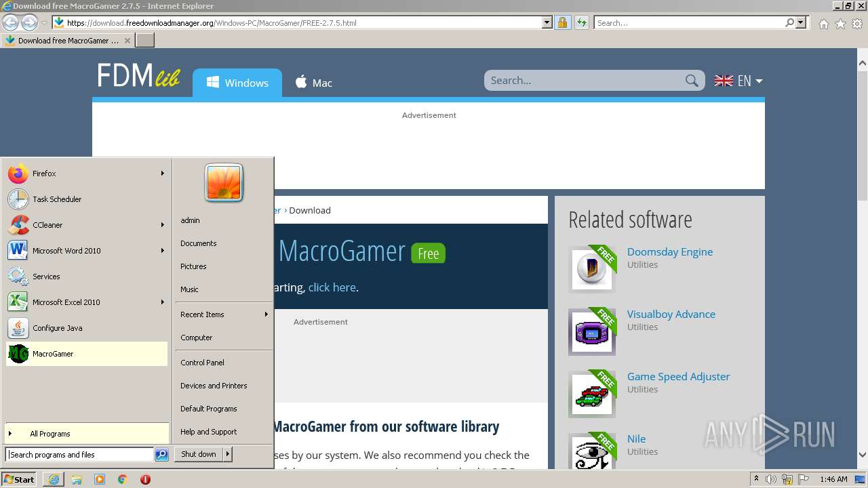Open Configure Java entry
This screenshot has height=488, width=868.
coord(86,328)
